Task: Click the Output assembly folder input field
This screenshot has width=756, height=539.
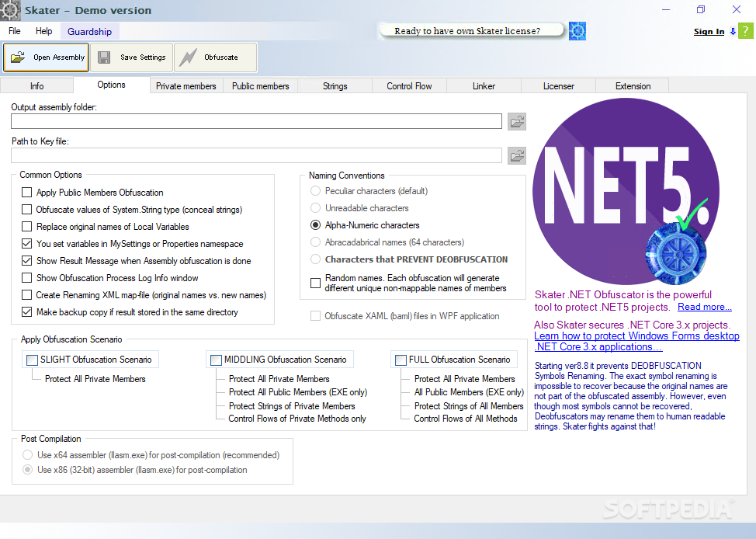Action: coord(256,121)
